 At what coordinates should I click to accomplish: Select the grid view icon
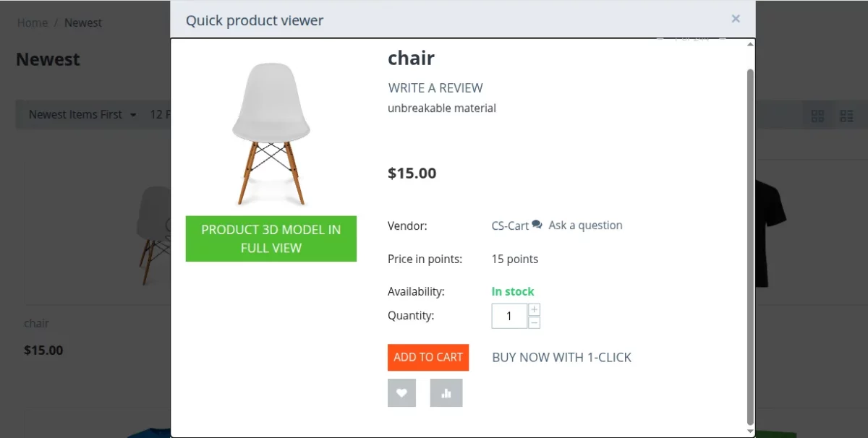pyautogui.click(x=817, y=114)
